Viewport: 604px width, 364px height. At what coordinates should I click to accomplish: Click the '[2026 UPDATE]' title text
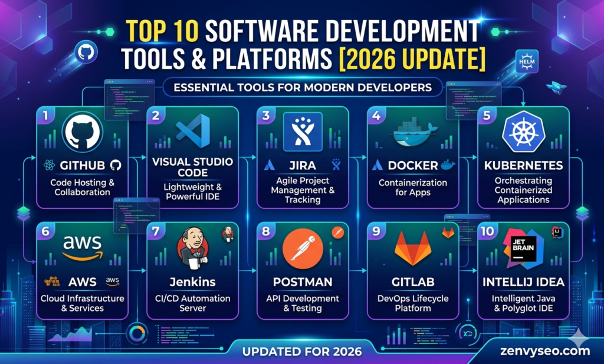[412, 59]
